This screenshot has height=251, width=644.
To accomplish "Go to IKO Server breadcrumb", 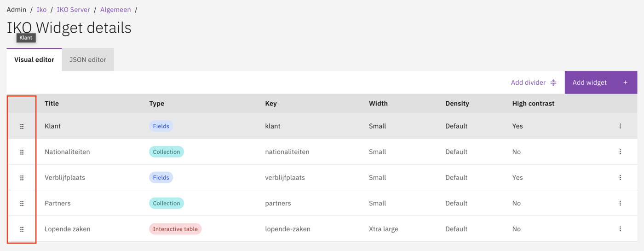I will point(73,10).
